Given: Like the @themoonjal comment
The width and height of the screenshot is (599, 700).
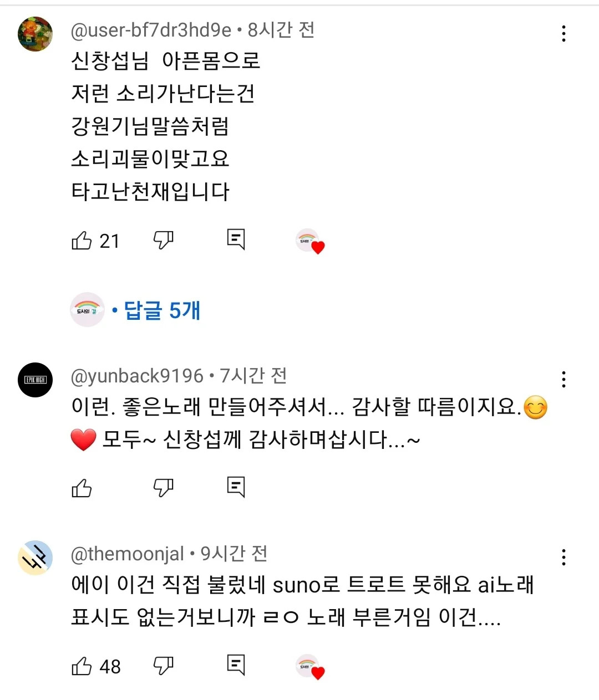Looking at the screenshot, I should [x=82, y=666].
